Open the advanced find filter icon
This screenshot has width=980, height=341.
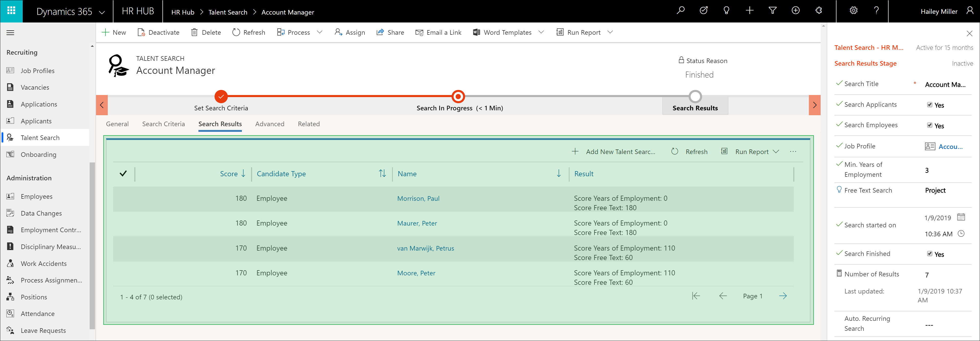(772, 11)
